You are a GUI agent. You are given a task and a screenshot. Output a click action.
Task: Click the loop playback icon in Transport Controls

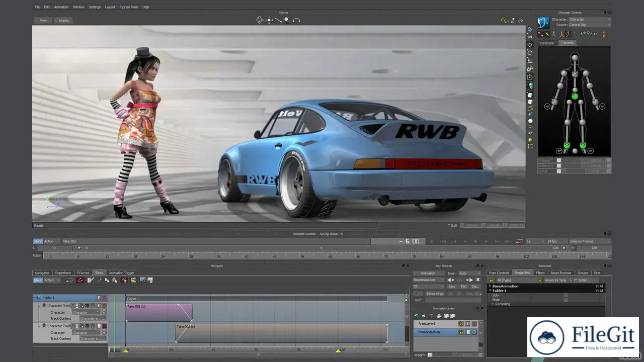point(519,241)
